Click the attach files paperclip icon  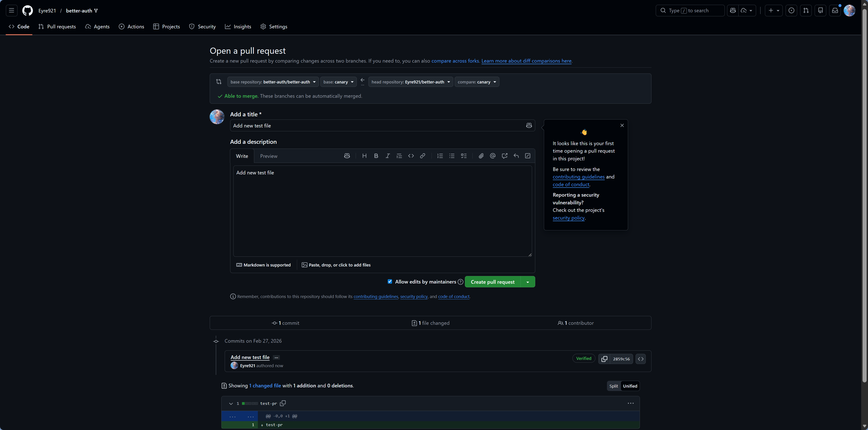point(481,156)
